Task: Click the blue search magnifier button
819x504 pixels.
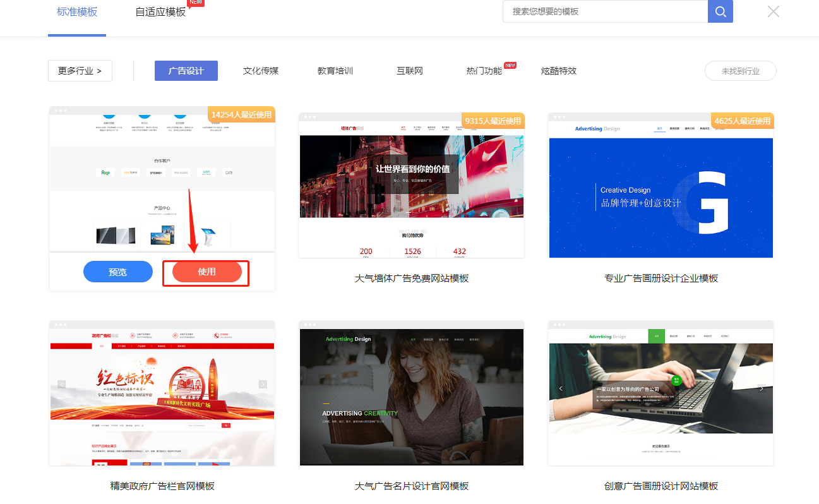Action: 720,11
